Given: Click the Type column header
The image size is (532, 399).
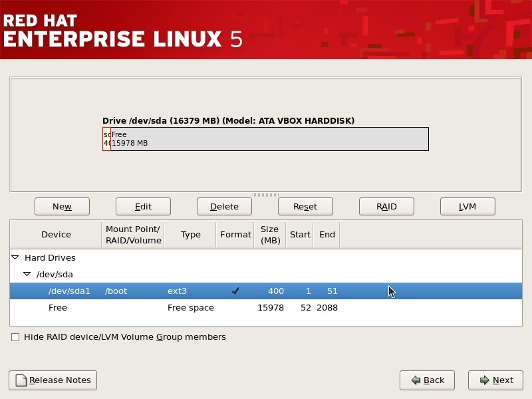Looking at the screenshot, I should click(x=190, y=235).
